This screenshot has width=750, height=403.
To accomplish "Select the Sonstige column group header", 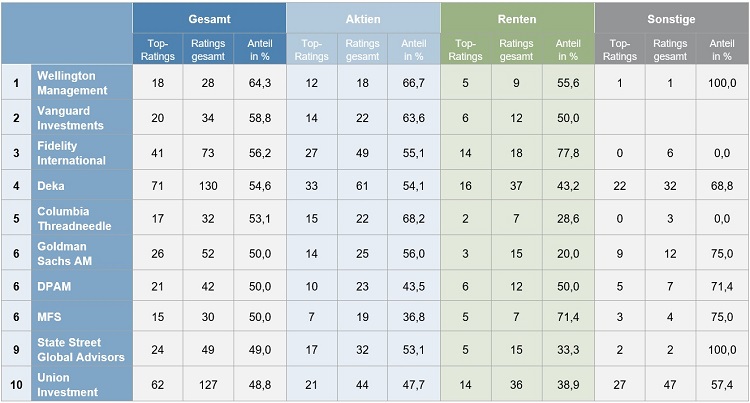I will click(x=672, y=19).
